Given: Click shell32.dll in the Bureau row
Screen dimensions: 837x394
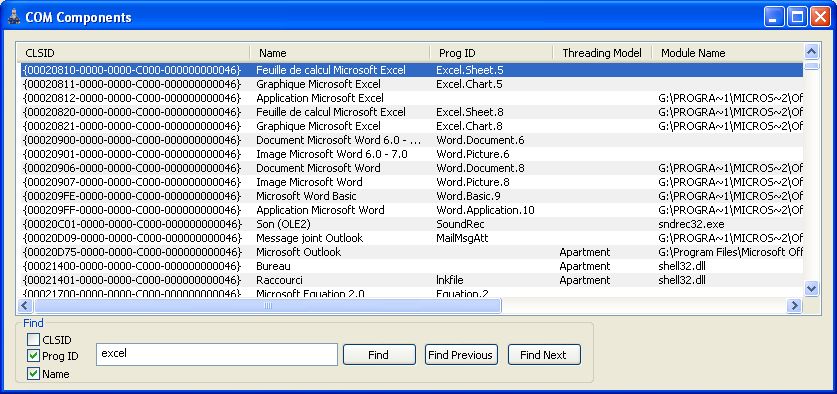Looking at the screenshot, I should pyautogui.click(x=682, y=266).
